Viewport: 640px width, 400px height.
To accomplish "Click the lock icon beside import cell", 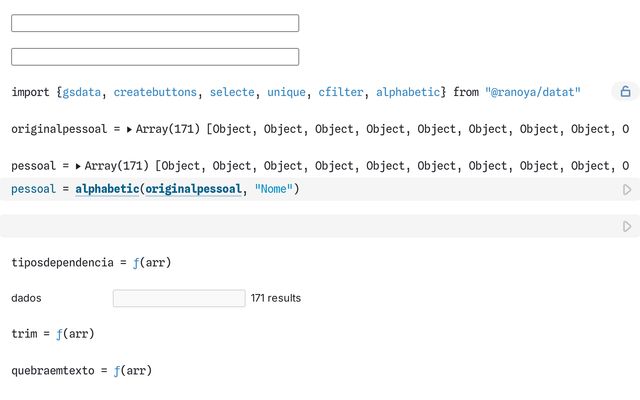I will coord(625,91).
